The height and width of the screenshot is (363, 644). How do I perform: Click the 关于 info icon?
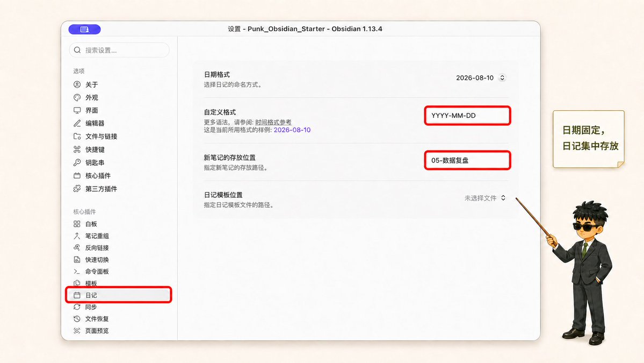(x=77, y=84)
